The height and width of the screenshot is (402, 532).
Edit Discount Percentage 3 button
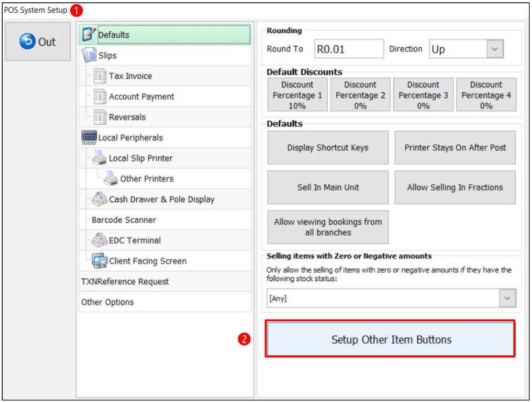pyautogui.click(x=423, y=95)
